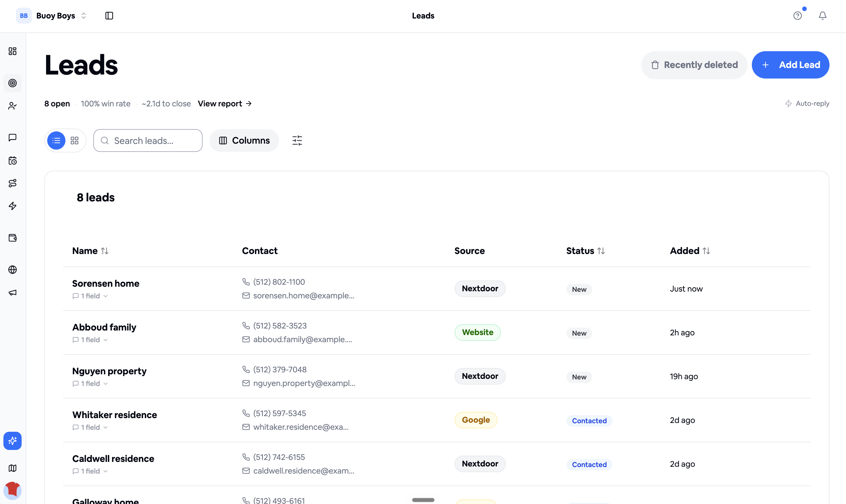Click New status on Abboud family row
The image size is (846, 504).
point(579,333)
